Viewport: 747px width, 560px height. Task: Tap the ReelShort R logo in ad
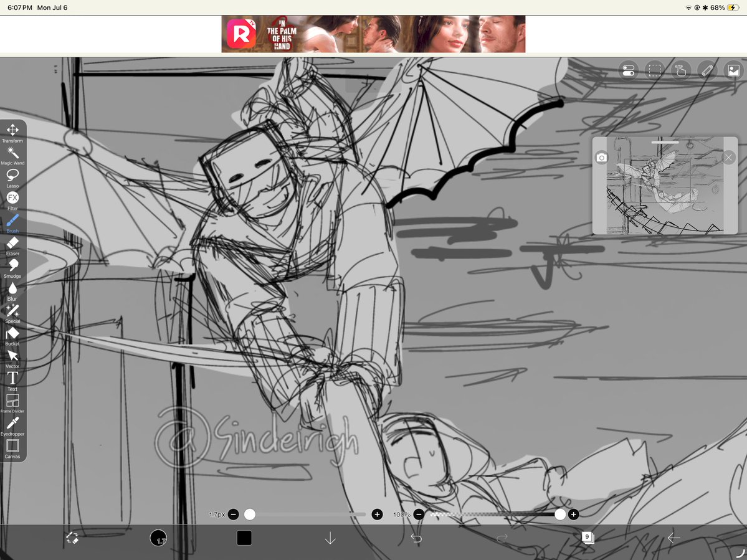(x=240, y=34)
